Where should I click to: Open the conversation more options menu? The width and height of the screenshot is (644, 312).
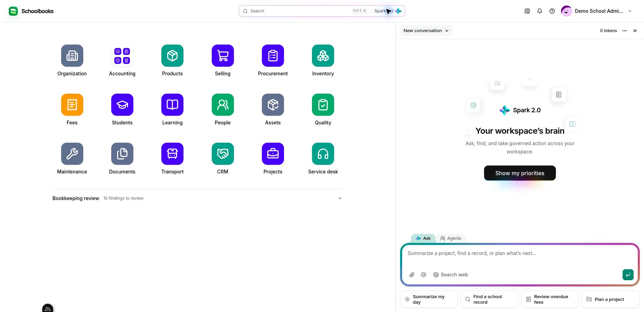(x=625, y=31)
